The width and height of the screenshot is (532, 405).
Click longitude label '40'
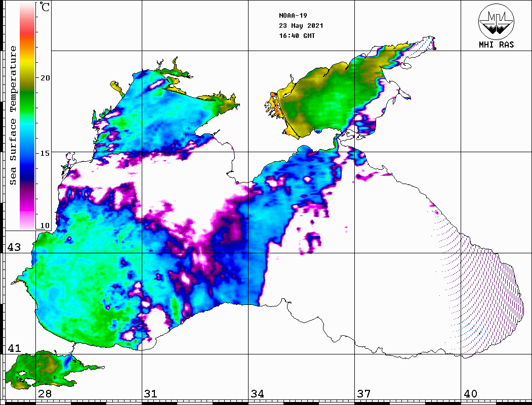[x=470, y=394]
